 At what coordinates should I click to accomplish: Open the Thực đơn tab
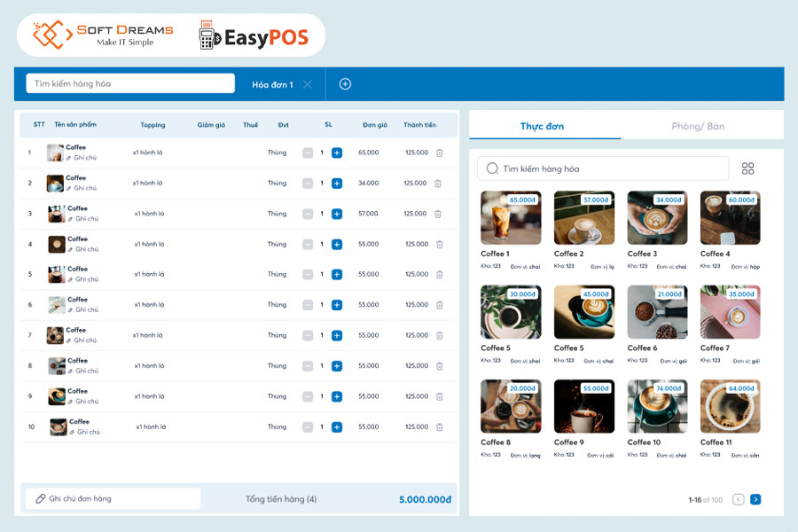click(542, 126)
